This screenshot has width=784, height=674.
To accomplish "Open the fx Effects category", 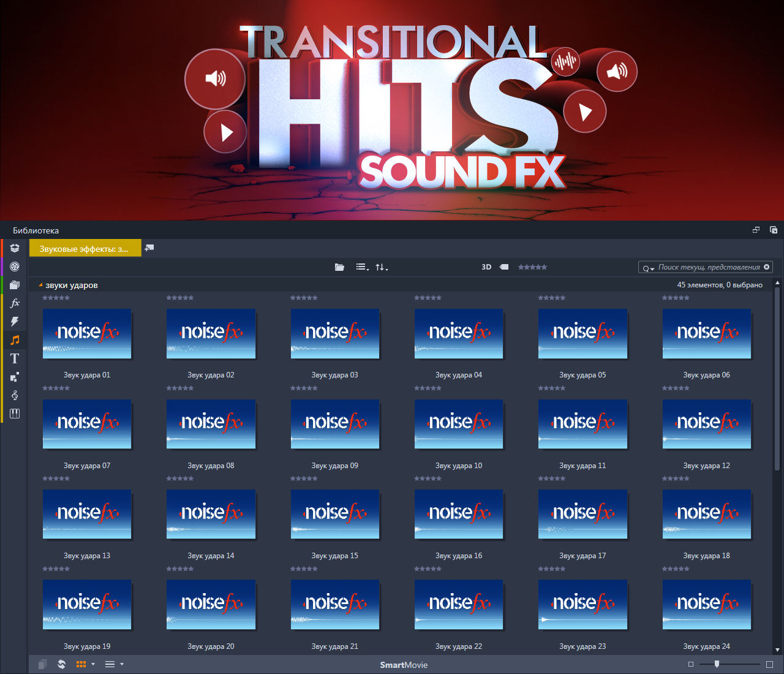I will tap(15, 303).
